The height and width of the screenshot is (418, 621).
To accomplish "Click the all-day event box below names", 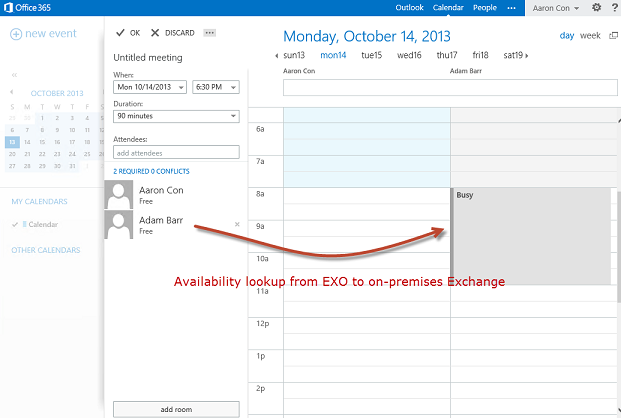I will point(450,87).
